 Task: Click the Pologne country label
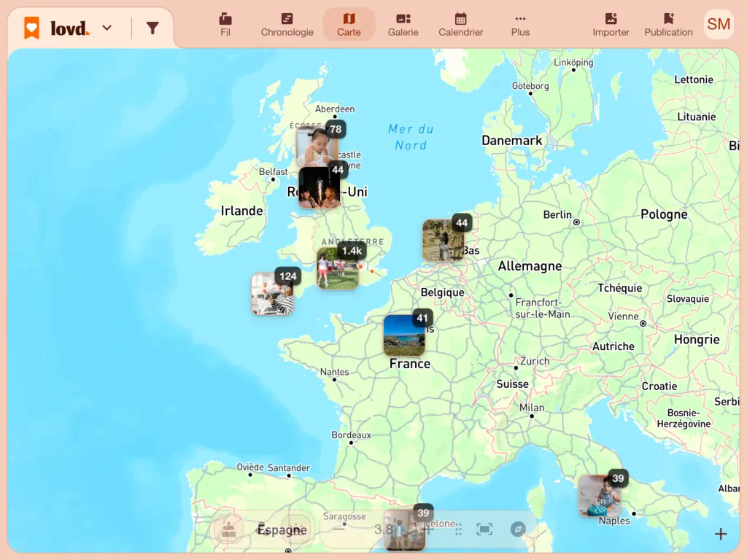click(664, 214)
